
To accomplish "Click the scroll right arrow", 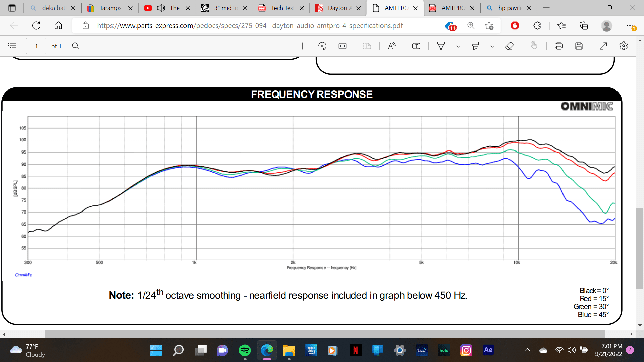I will click(631, 334).
